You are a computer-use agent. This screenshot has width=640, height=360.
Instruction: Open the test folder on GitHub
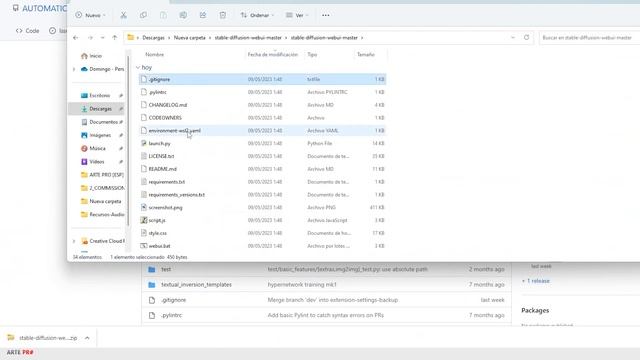(x=166, y=269)
